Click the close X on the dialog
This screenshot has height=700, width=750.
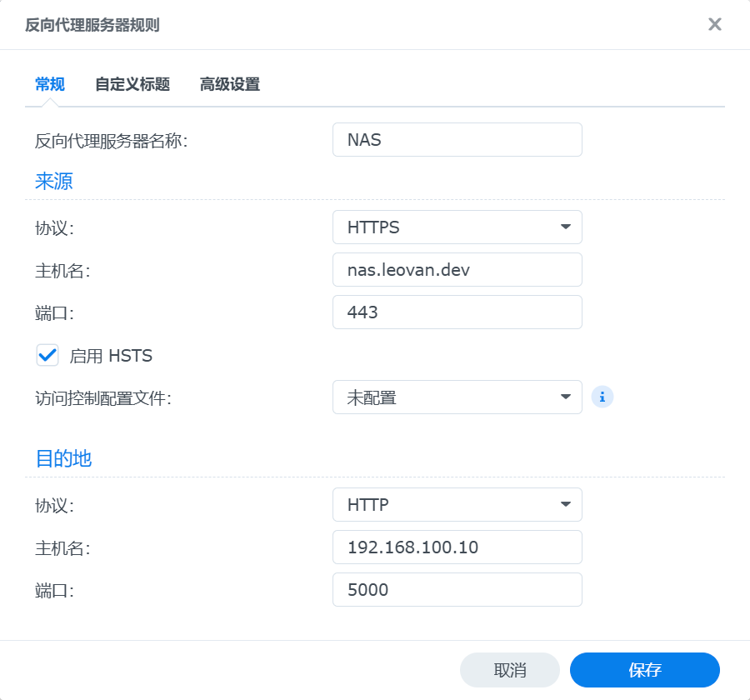(714, 24)
